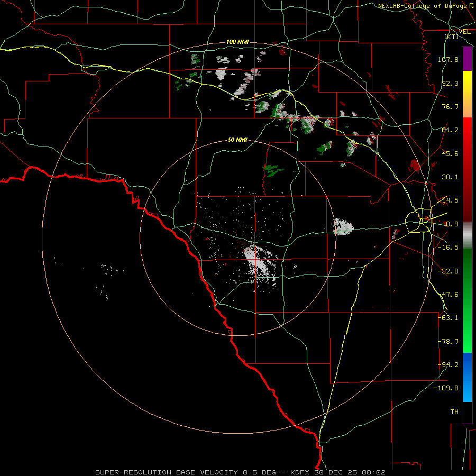Image resolution: width=476 pixels, height=476 pixels.
Task: Click the TH legend label
Action: pos(454,412)
